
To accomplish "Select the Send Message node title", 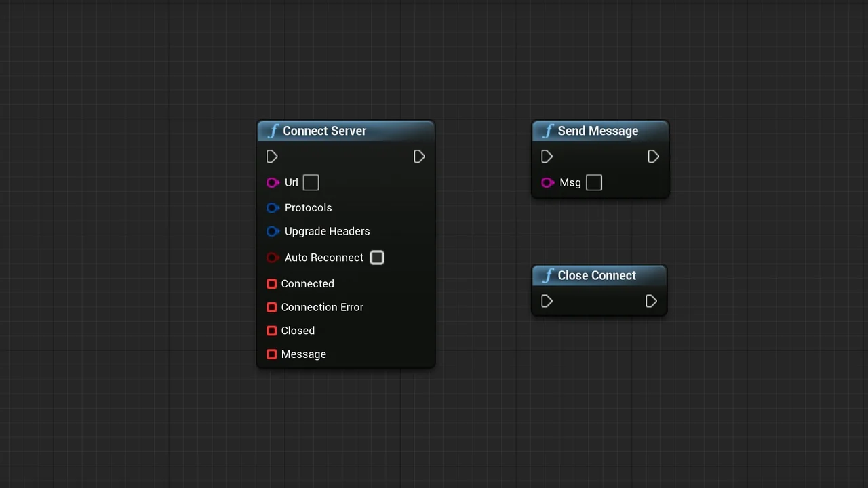I will (x=597, y=131).
